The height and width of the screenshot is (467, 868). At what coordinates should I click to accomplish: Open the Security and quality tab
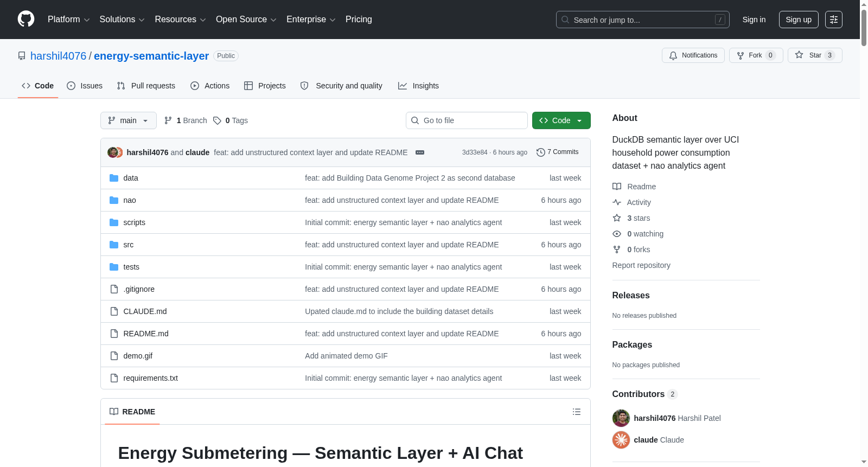(x=341, y=86)
